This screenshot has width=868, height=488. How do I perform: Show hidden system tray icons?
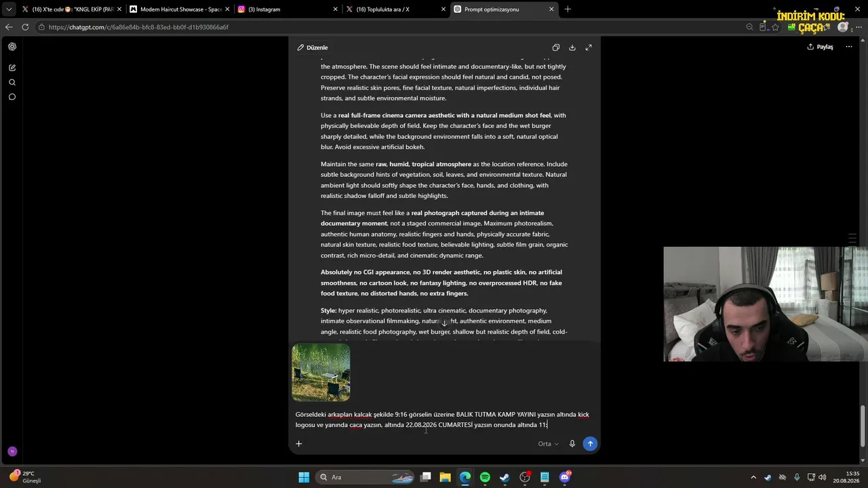click(x=753, y=477)
